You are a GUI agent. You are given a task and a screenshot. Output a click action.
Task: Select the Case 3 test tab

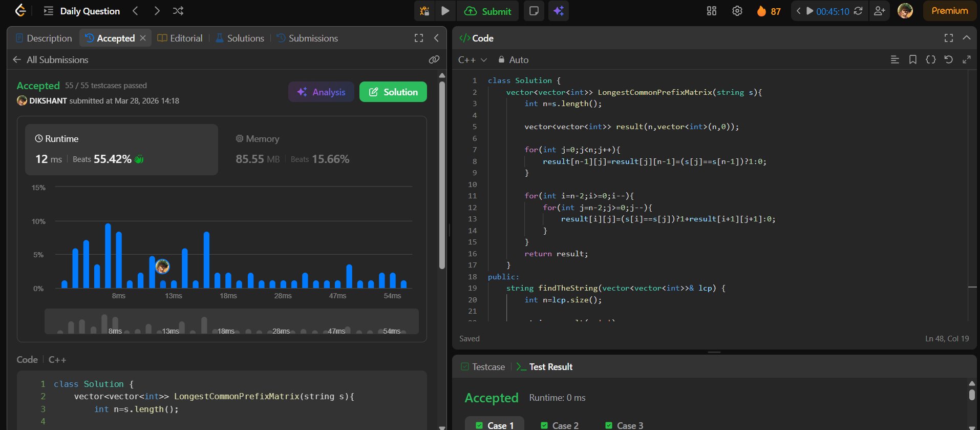point(624,425)
